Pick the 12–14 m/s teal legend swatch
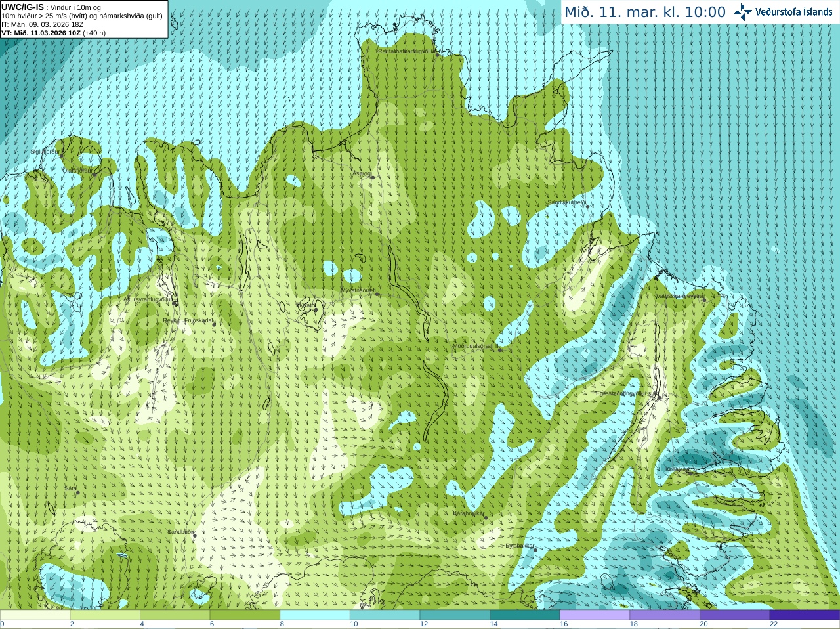840x629 pixels. pos(455,615)
